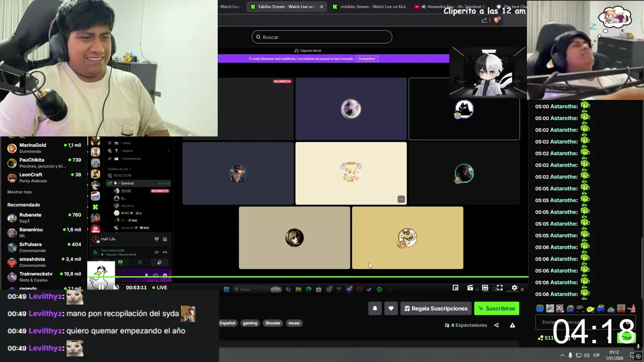
Task: Select the Shooter tag
Action: click(273, 323)
